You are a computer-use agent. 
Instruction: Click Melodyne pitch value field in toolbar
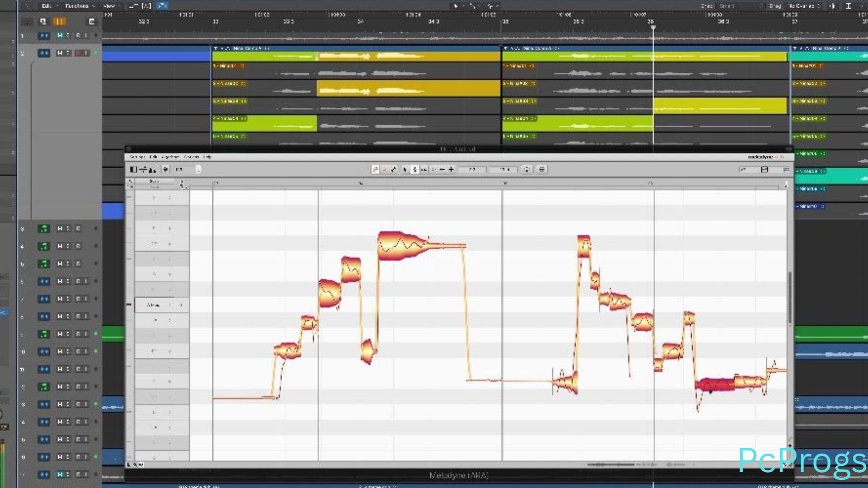click(x=472, y=170)
